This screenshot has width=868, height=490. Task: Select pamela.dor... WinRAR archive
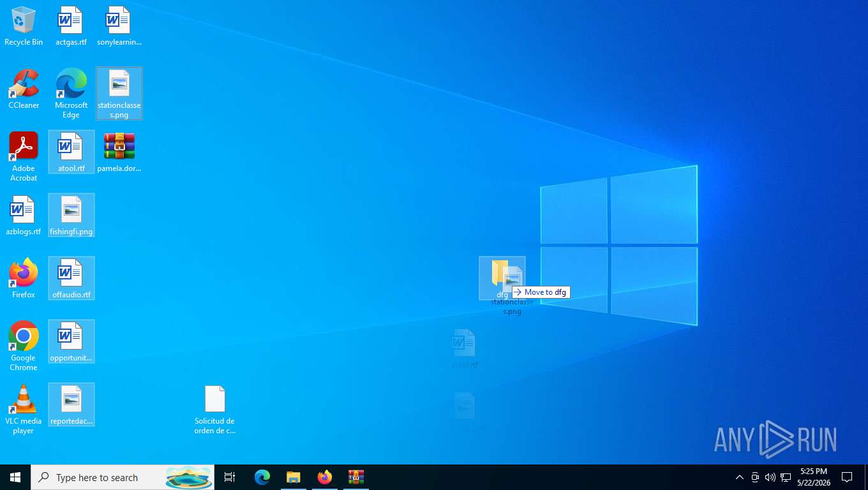pyautogui.click(x=119, y=152)
